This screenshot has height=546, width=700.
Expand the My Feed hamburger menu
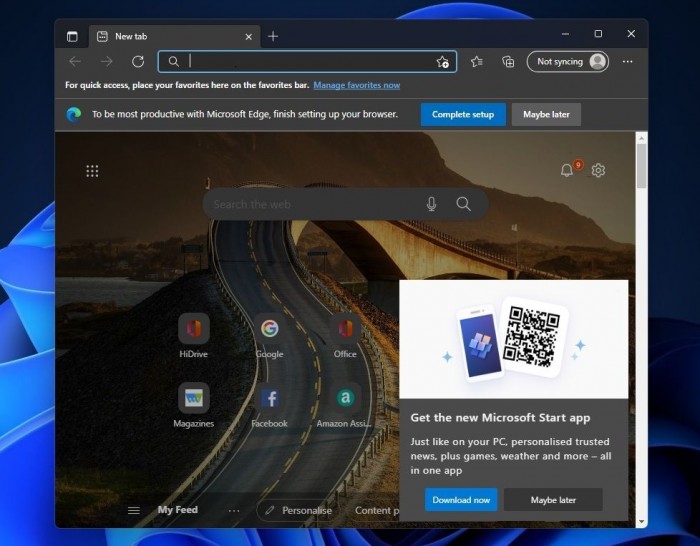pyautogui.click(x=133, y=511)
